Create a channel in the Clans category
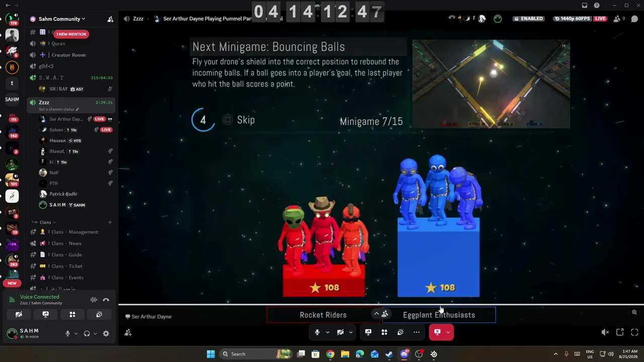Screen dimensions: 644x362 pyautogui.click(x=110, y=222)
